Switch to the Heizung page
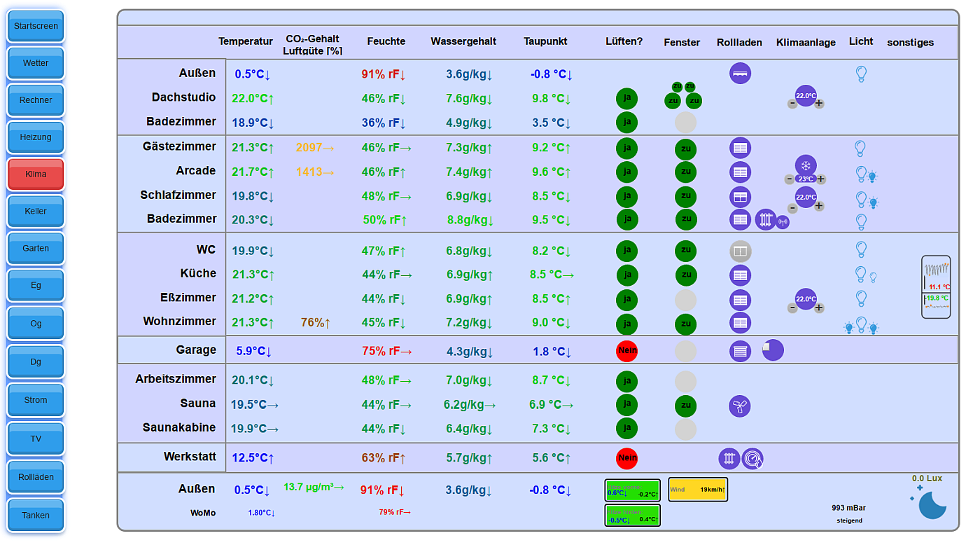This screenshot has width=980, height=545. click(36, 137)
